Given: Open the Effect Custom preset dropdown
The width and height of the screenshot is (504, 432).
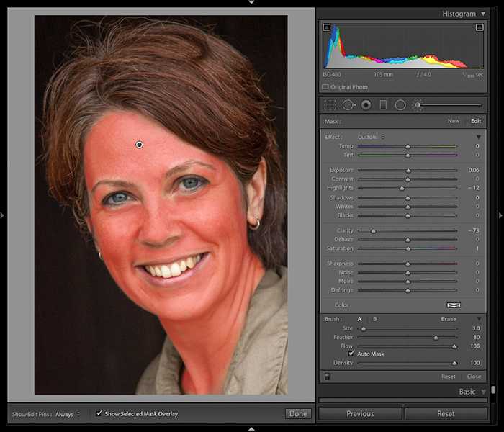Looking at the screenshot, I should pos(371,137).
